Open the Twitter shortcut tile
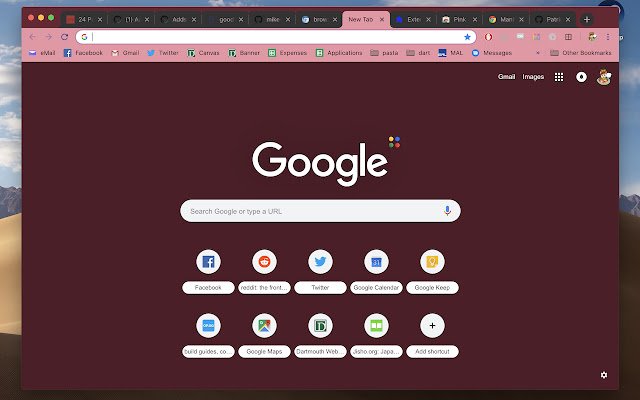 (320, 271)
